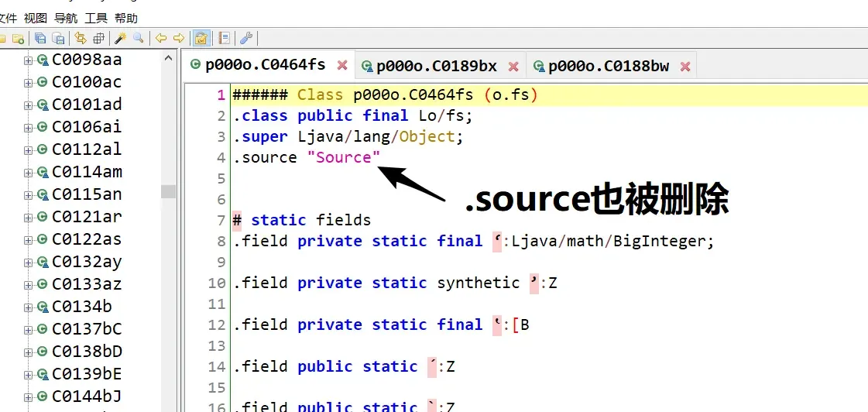Click the tree panel scroll-up arrow
Image resolution: width=868 pixels, height=412 pixels.
pos(168,59)
